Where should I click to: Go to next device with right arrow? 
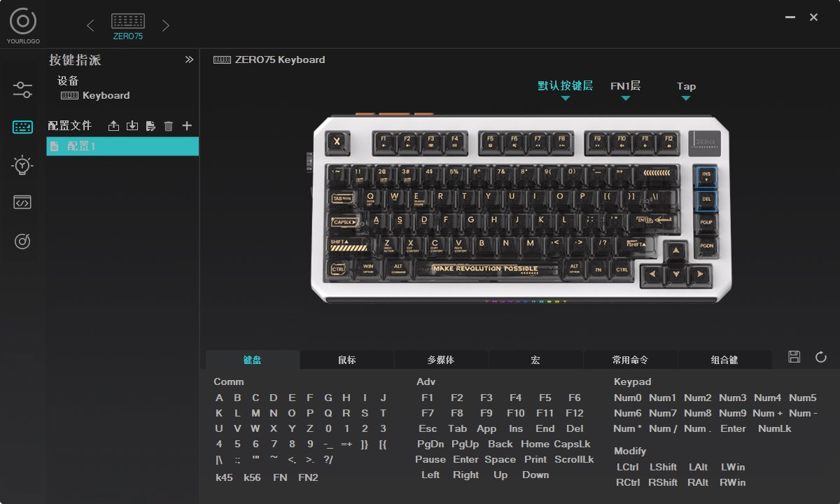pos(166,26)
